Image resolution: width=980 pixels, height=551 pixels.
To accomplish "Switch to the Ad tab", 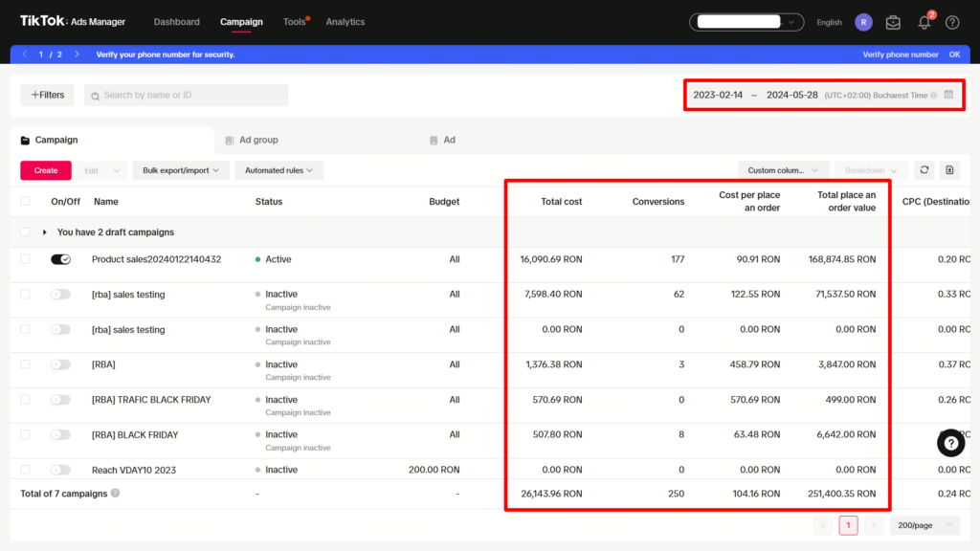I will pos(442,140).
